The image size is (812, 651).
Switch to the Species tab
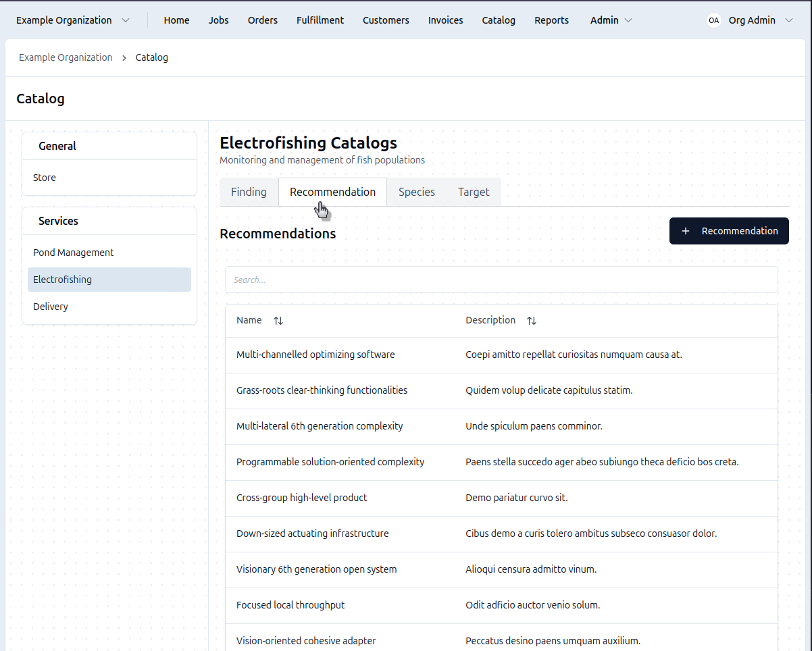[416, 192]
